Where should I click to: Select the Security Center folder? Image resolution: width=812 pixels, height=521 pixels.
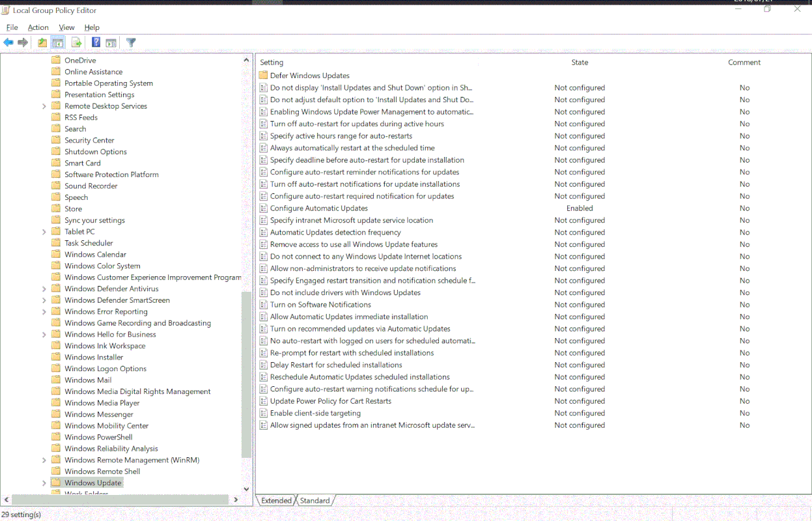[x=89, y=141]
